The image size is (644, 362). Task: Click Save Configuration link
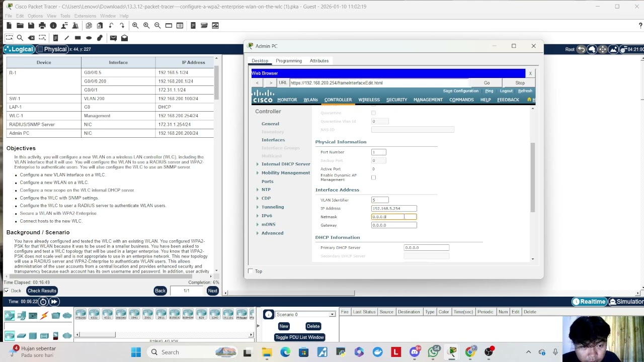coord(460,91)
